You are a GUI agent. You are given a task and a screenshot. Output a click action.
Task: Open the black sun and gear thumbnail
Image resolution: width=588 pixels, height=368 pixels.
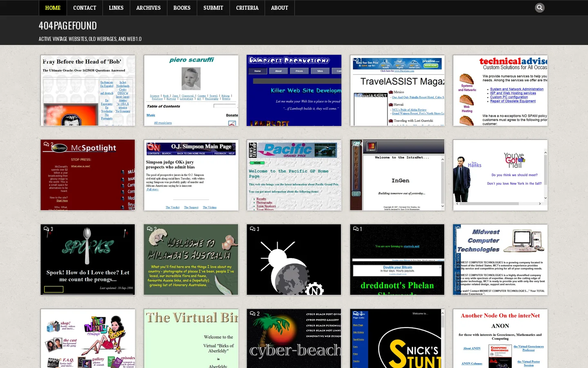294,260
